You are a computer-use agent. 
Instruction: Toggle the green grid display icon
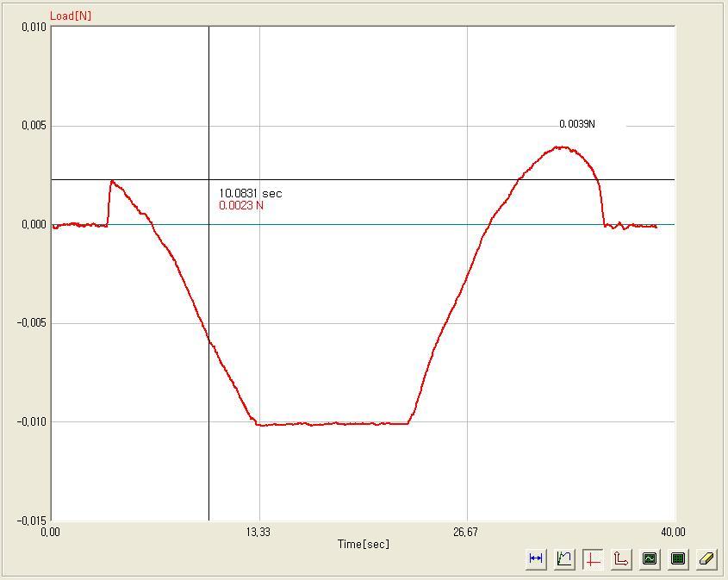(678, 558)
